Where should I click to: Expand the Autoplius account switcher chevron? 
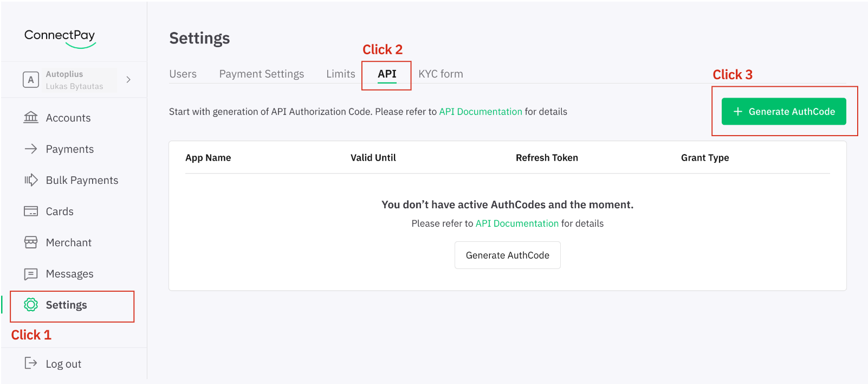128,79
